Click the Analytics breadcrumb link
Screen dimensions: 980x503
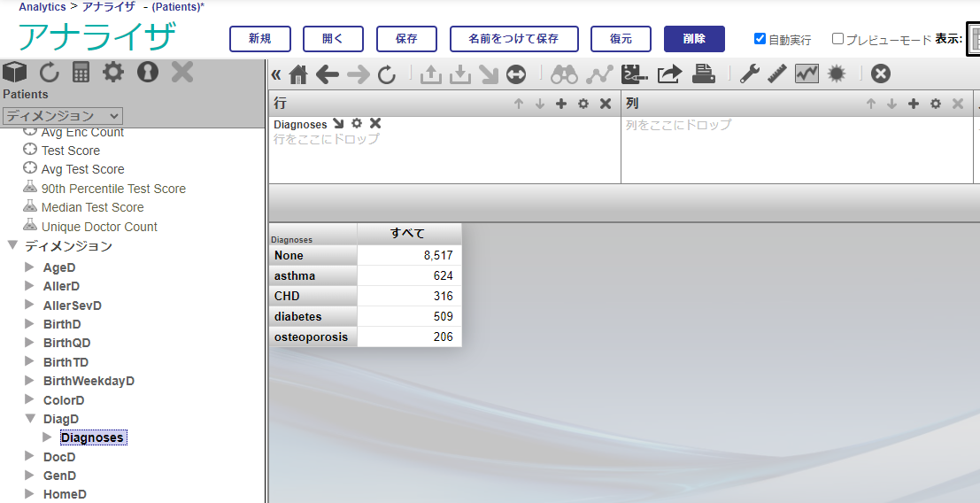click(x=42, y=6)
